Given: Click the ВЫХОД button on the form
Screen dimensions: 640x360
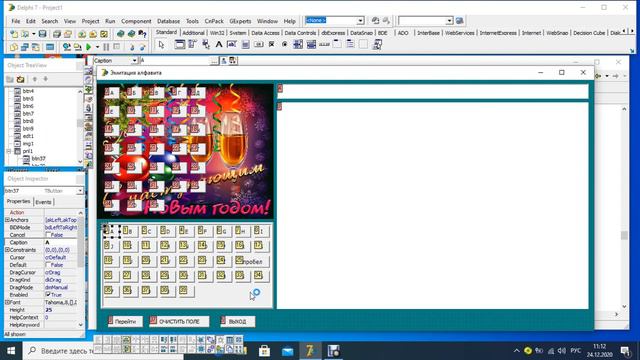Looking at the screenshot, I should pyautogui.click(x=238, y=322).
